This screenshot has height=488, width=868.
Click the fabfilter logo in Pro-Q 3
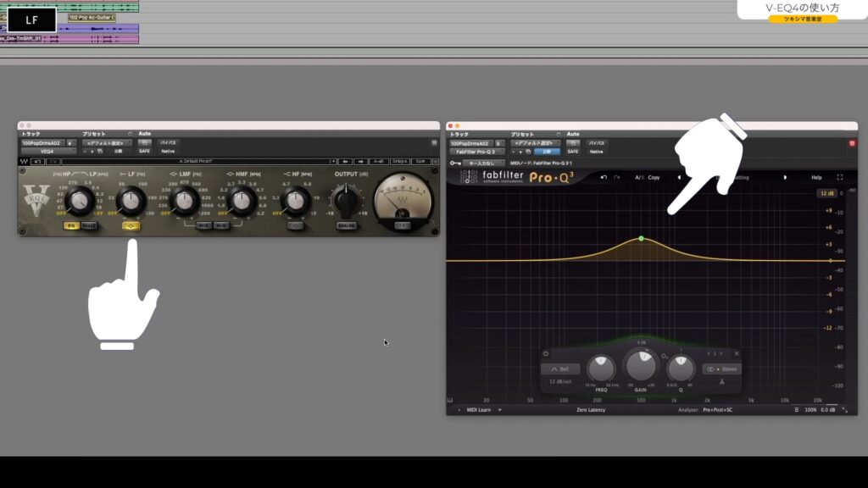click(492, 177)
